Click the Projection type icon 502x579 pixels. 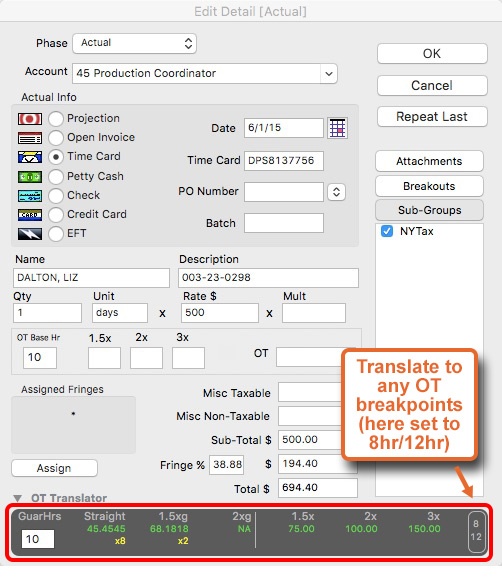30,119
